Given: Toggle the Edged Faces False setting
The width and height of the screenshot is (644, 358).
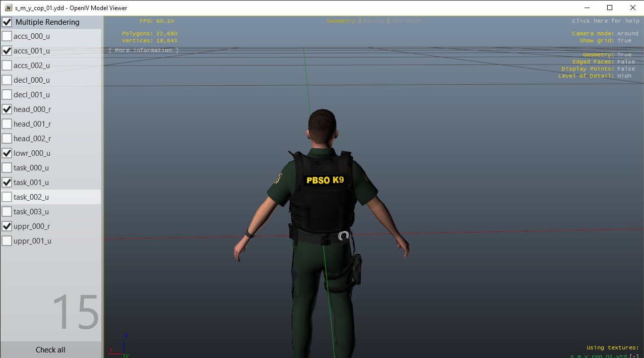Looking at the screenshot, I should pyautogui.click(x=626, y=62).
